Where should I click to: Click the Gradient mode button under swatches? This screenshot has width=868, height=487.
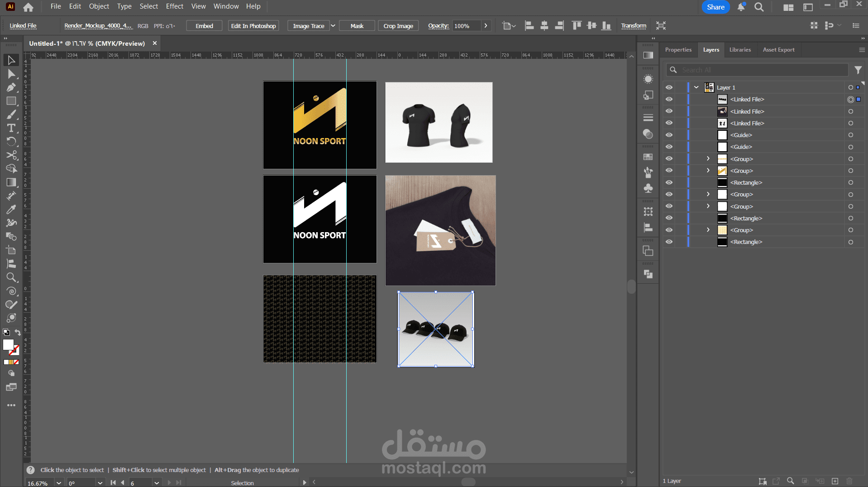[x=11, y=362]
